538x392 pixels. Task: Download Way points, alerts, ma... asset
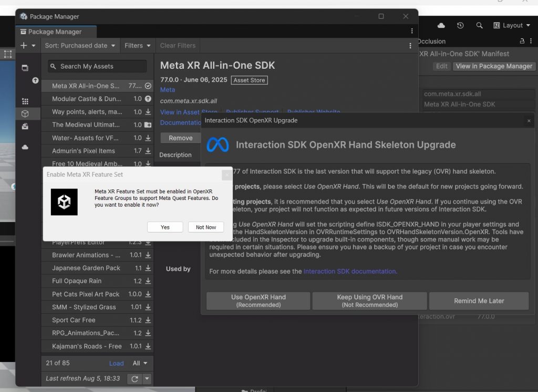point(148,112)
